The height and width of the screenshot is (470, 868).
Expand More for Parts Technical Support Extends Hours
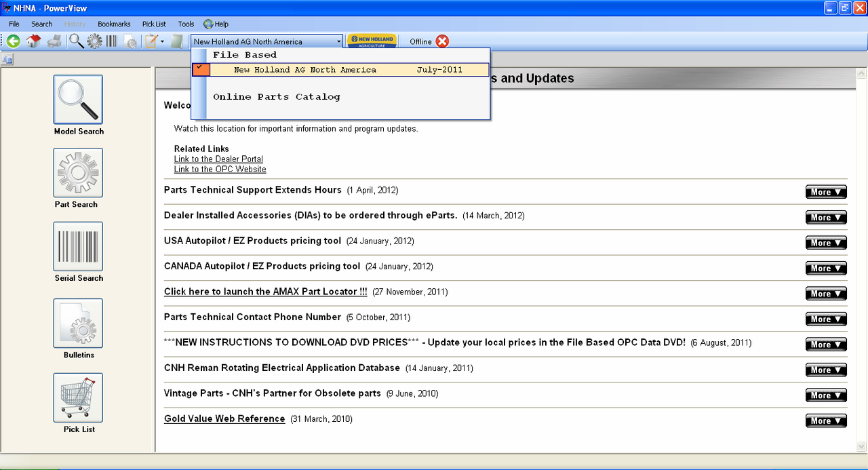826,192
